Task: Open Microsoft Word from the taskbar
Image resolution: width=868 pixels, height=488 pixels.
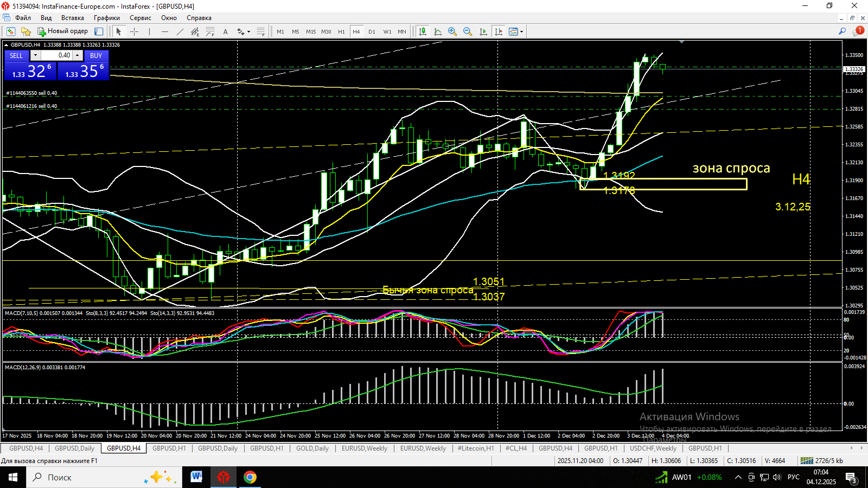Action: (196, 477)
